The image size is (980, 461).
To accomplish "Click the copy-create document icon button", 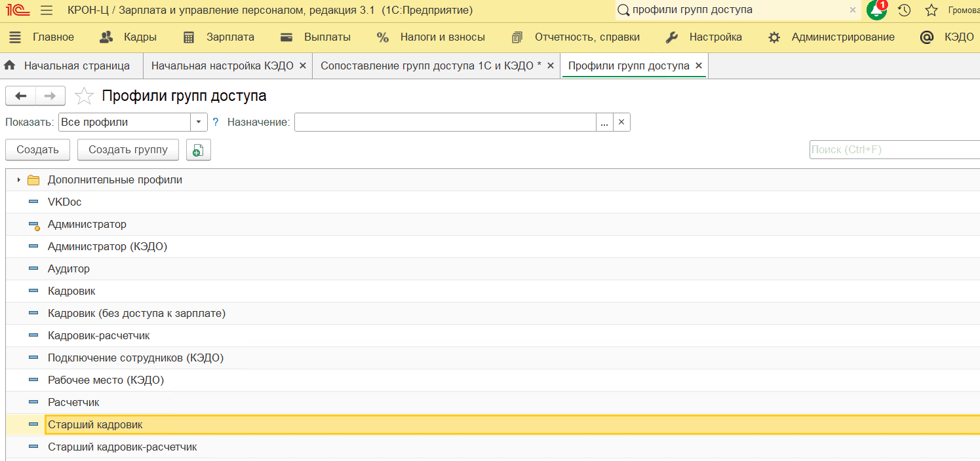I will tap(198, 150).
